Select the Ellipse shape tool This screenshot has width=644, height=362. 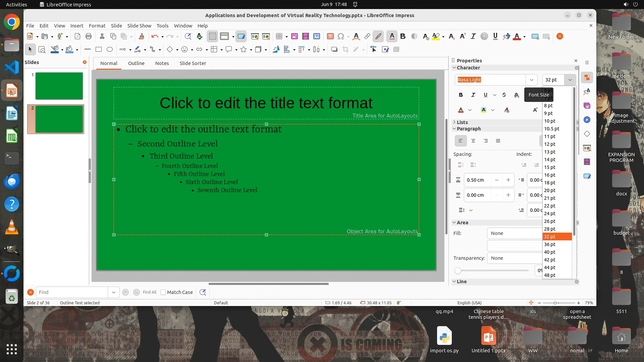point(110,50)
